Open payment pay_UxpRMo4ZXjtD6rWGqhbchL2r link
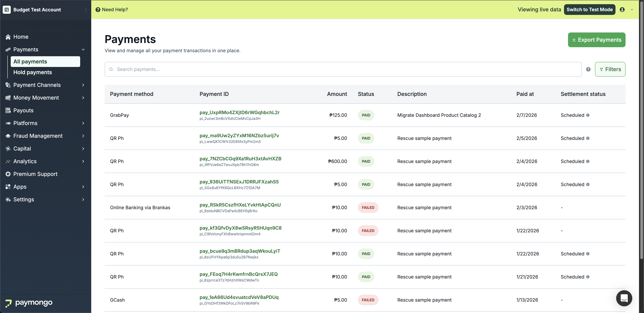Image resolution: width=644 pixels, height=313 pixels. [239, 112]
